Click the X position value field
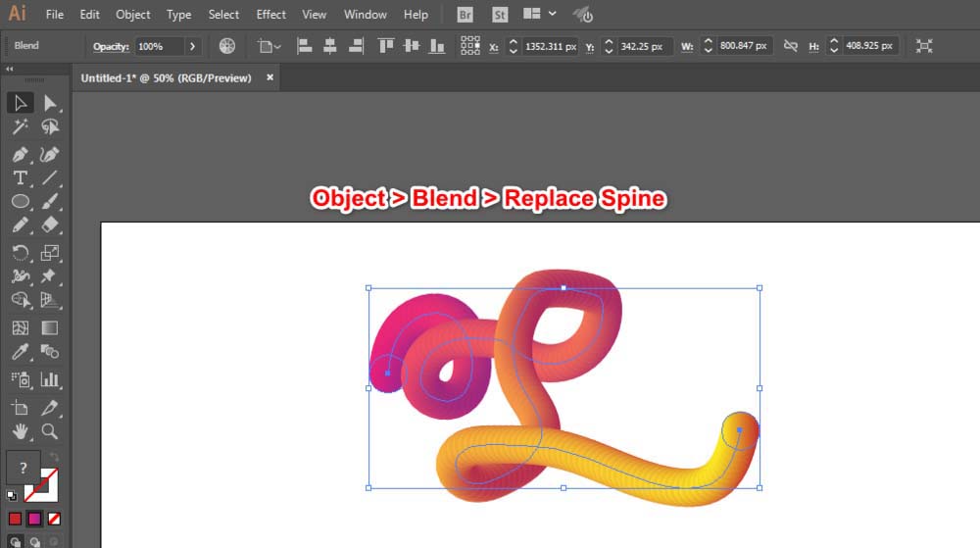980x548 pixels. coord(551,46)
